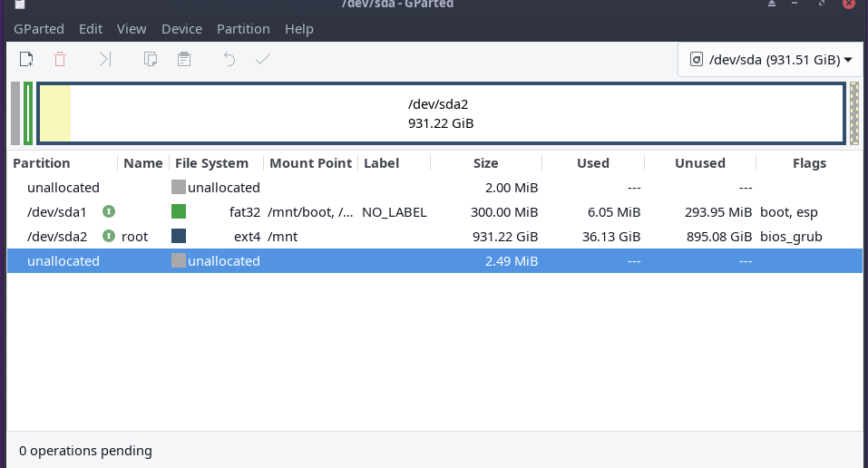The image size is (868, 468).
Task: Sort the list by Size column header
Action: pos(485,163)
